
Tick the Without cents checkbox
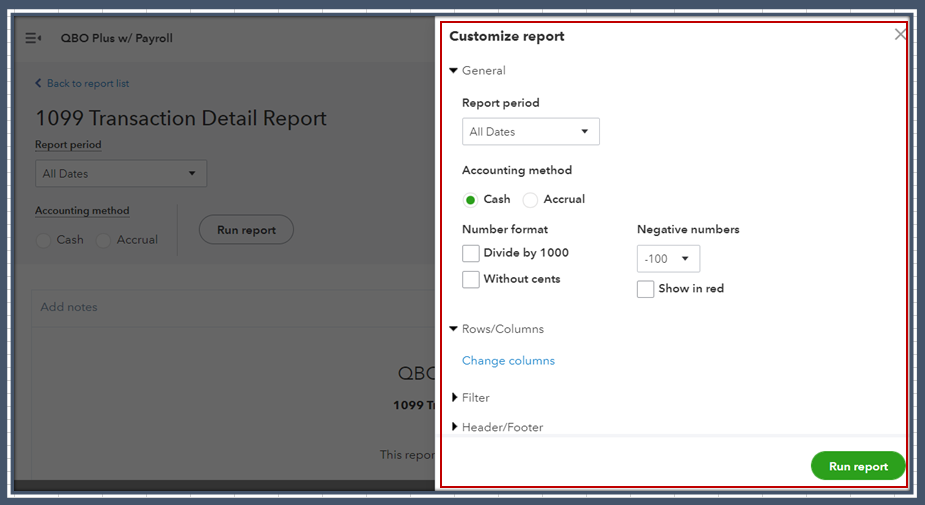(471, 280)
